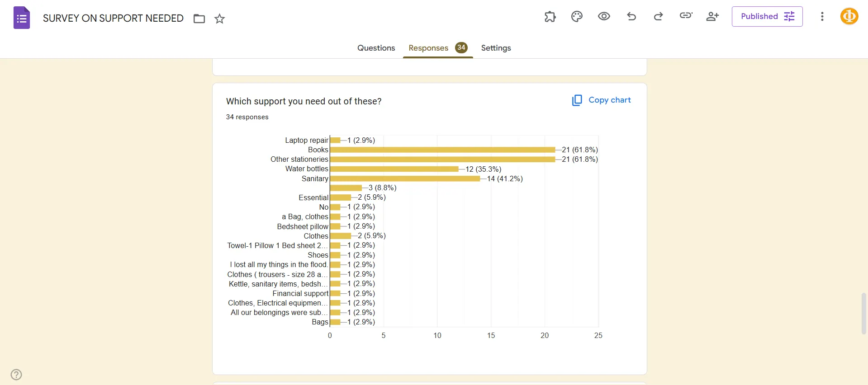Open the add-ons puzzle icon

(x=550, y=17)
